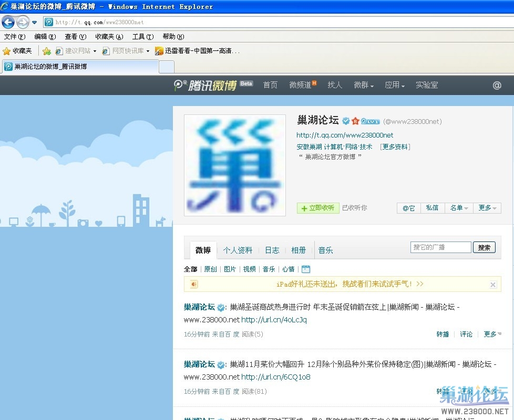Switch to the 日志 tab
This screenshot has height=420, width=514.
tap(272, 250)
